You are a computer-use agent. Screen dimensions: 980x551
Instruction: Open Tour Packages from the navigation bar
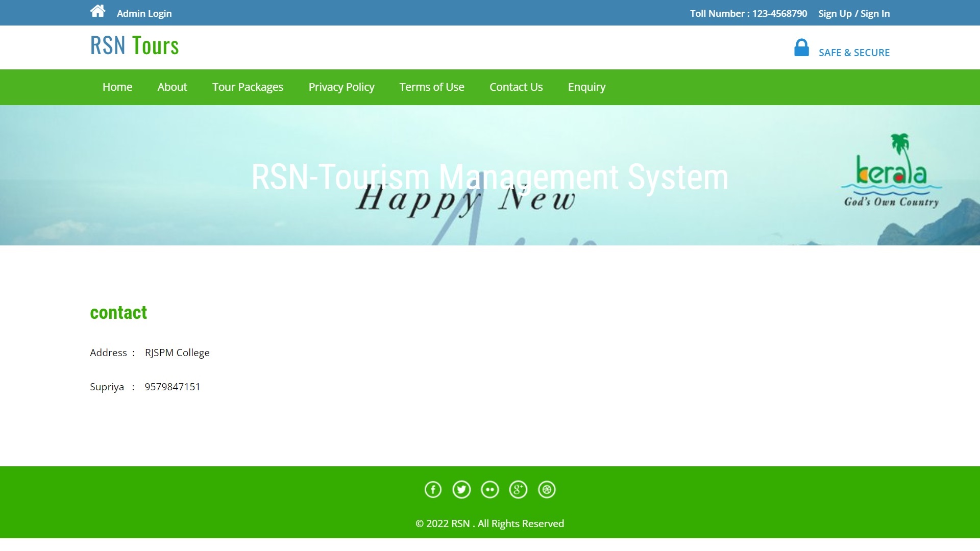[x=248, y=87]
